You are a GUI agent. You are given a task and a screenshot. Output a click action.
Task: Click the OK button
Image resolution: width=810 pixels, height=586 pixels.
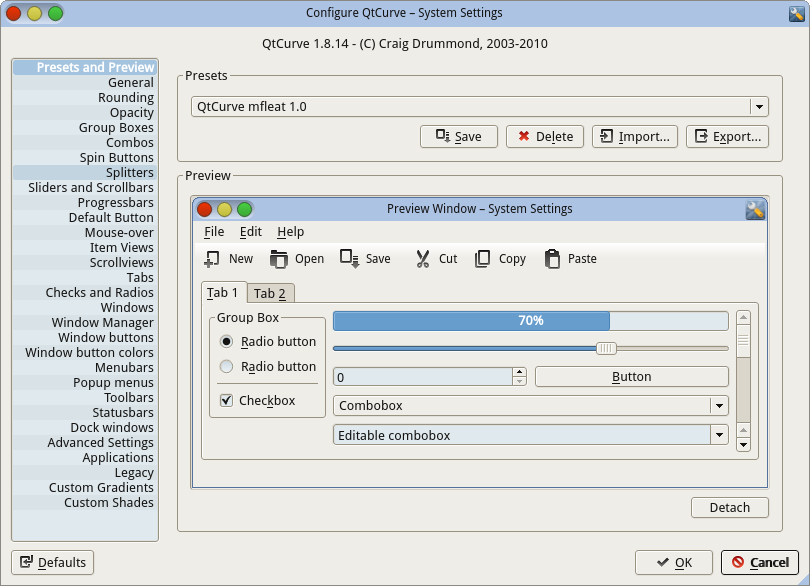pos(674,562)
